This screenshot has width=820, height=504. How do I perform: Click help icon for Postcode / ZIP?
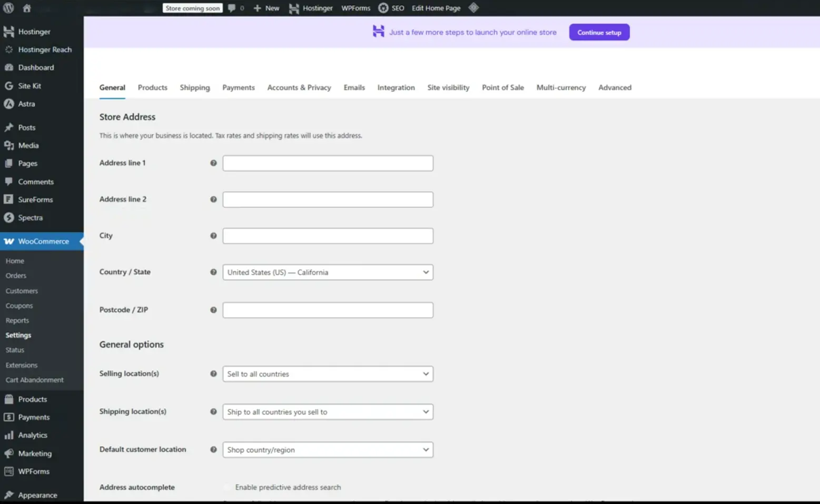coord(213,310)
